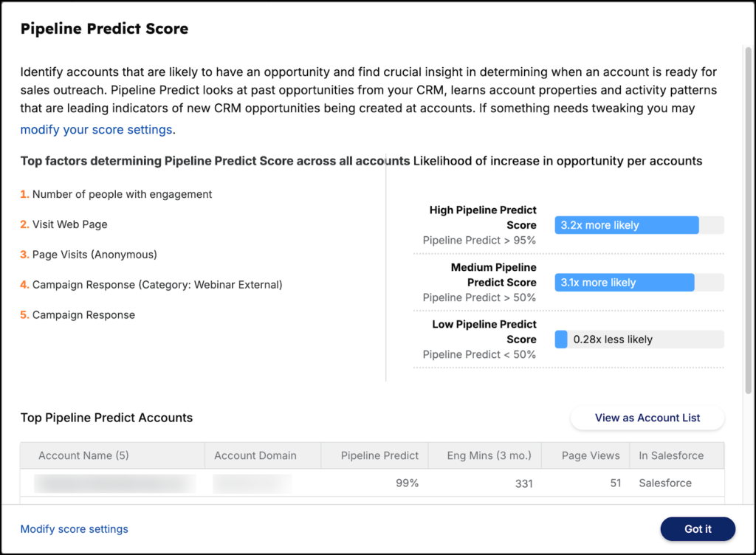Click the "3.1x more likely" progress bar

[x=639, y=283]
